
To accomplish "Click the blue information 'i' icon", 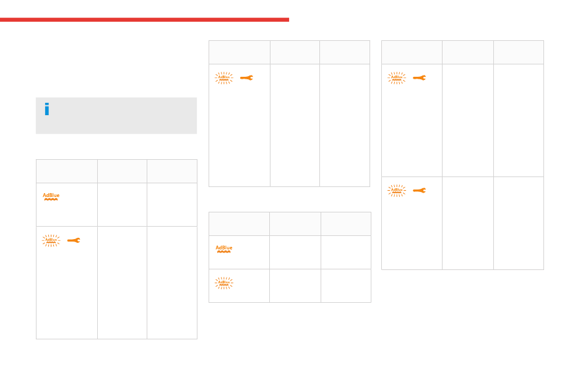I will (x=47, y=109).
